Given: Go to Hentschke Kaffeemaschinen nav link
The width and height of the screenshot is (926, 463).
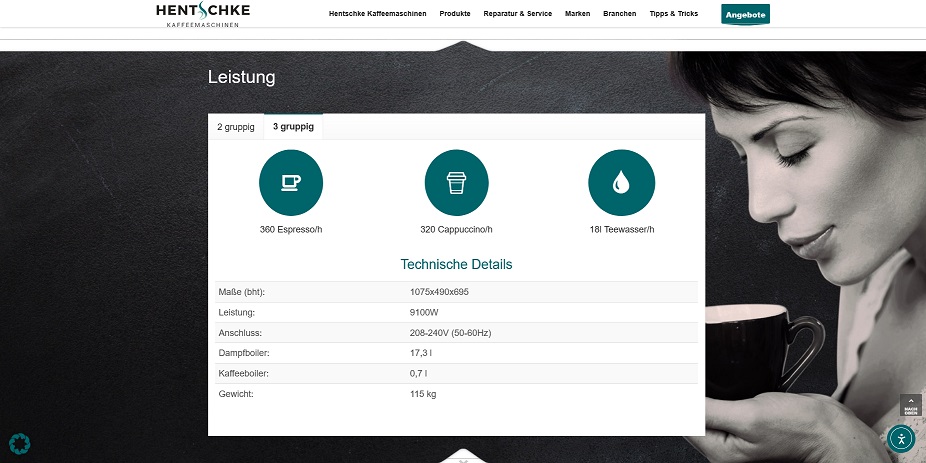Looking at the screenshot, I should pyautogui.click(x=377, y=14).
